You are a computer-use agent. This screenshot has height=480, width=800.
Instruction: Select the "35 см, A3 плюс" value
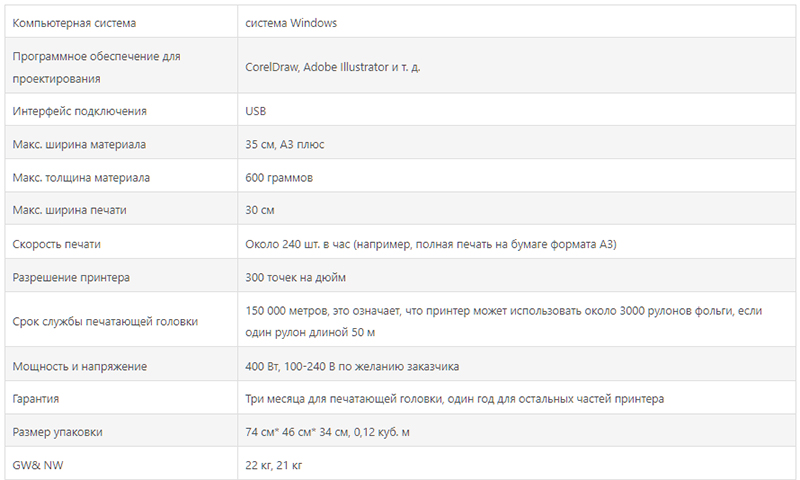coord(285,144)
